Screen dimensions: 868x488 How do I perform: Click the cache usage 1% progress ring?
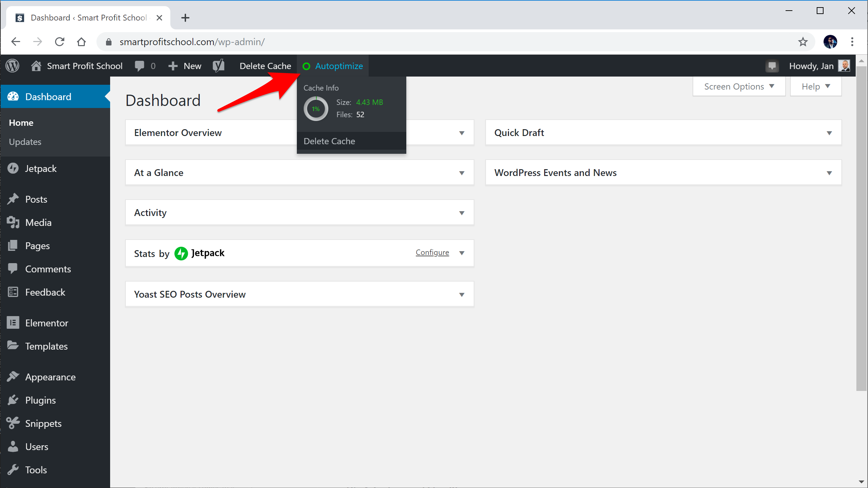(x=316, y=109)
